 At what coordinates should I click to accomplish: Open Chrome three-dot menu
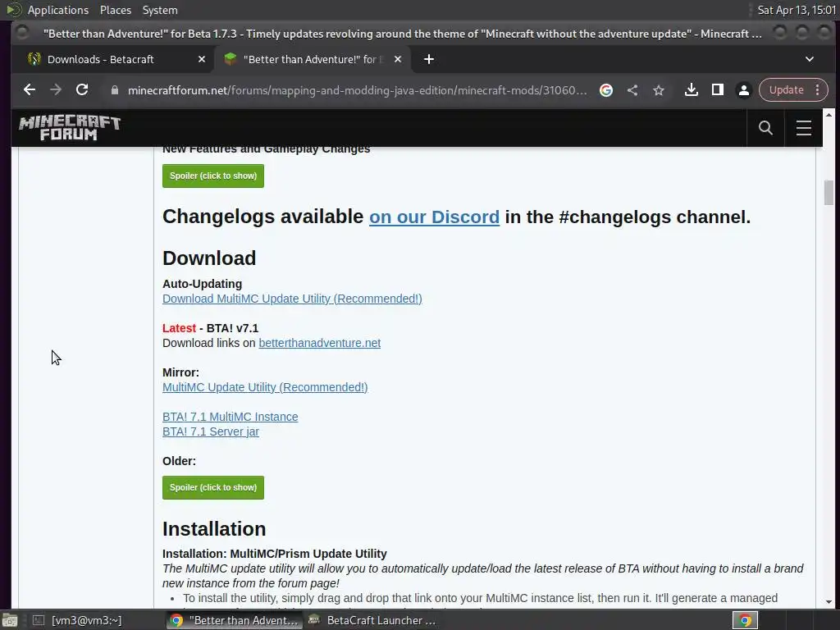point(818,90)
